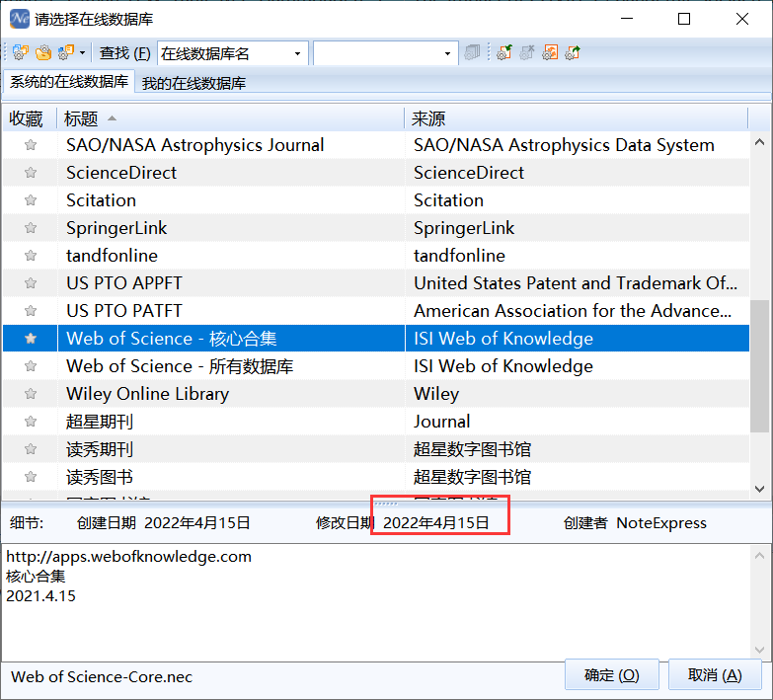Toggle favorite star for 读秀图书
Screen dimensions: 773x700
pos(31,476)
